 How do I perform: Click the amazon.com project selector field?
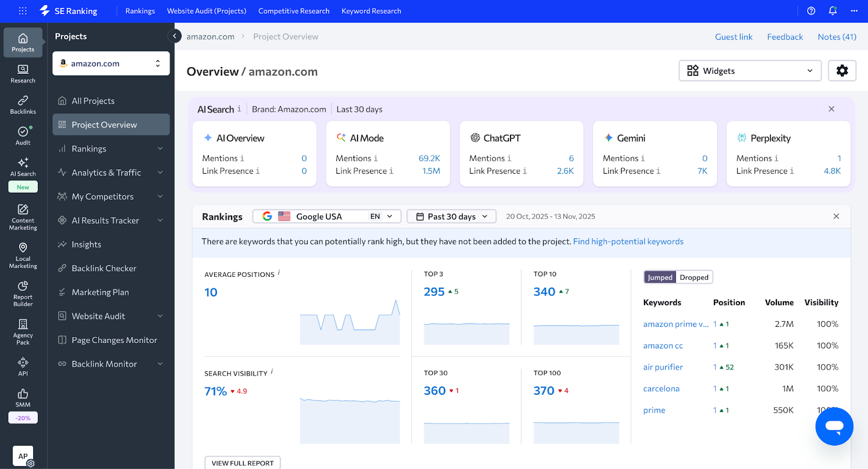[111, 64]
